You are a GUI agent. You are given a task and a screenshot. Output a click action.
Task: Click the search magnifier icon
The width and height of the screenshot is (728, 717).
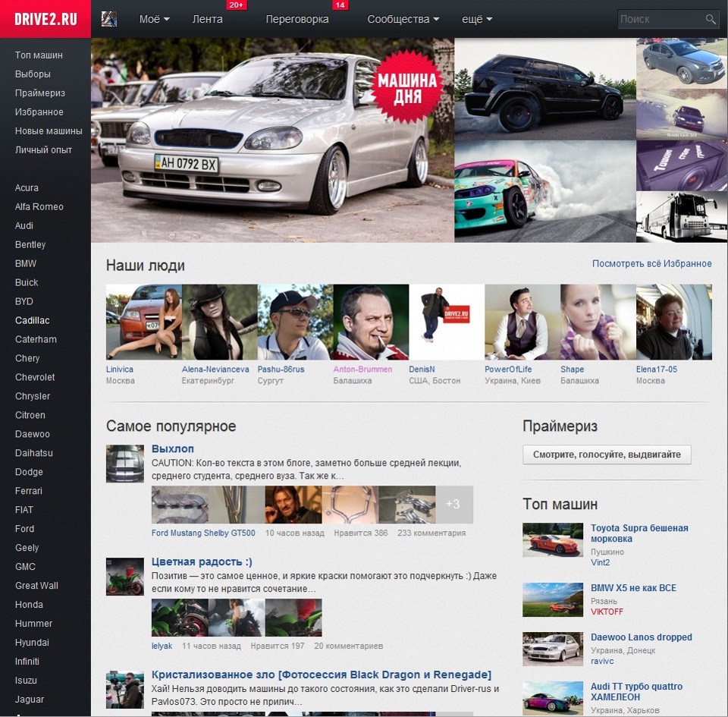711,19
